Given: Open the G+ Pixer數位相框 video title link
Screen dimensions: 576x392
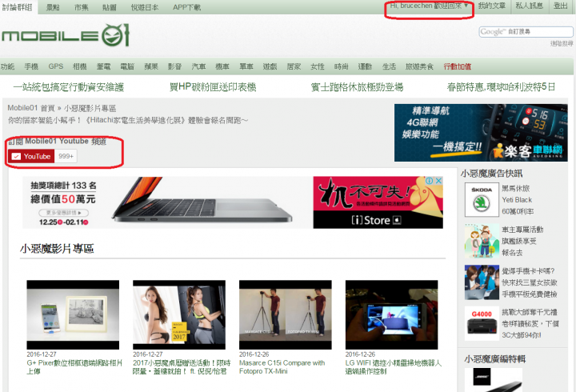Looking at the screenshot, I should (74, 367).
